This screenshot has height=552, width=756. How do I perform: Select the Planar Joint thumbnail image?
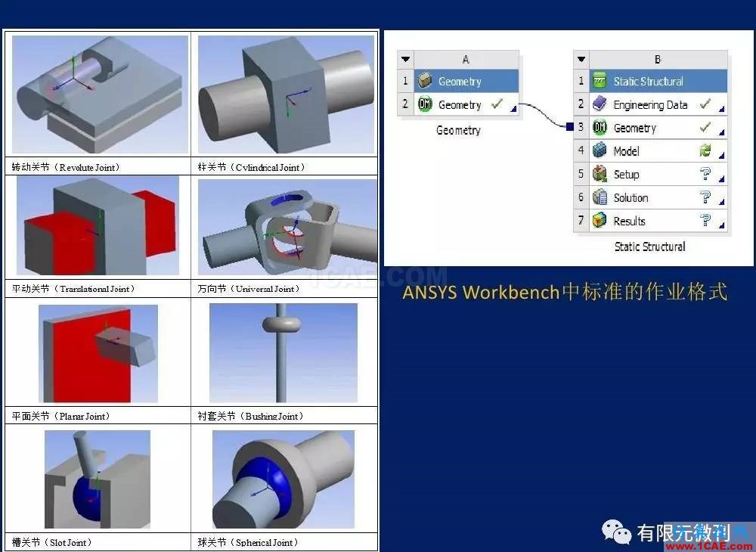point(98,353)
